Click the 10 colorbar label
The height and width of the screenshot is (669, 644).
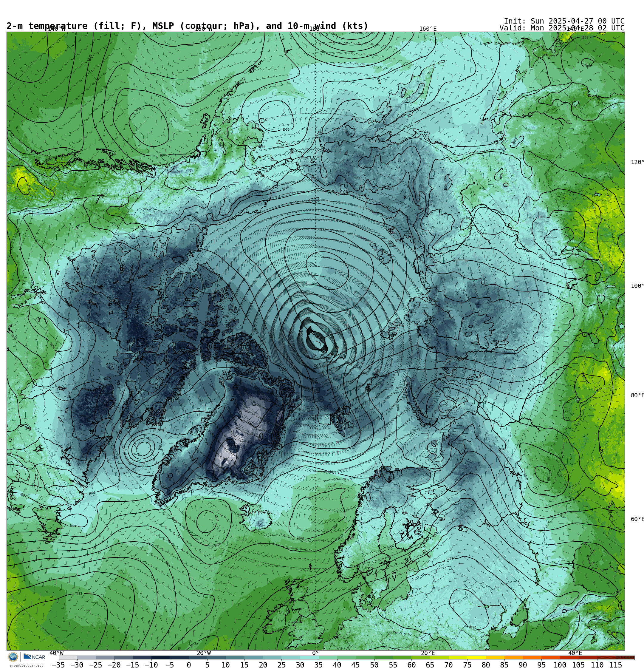point(226,665)
